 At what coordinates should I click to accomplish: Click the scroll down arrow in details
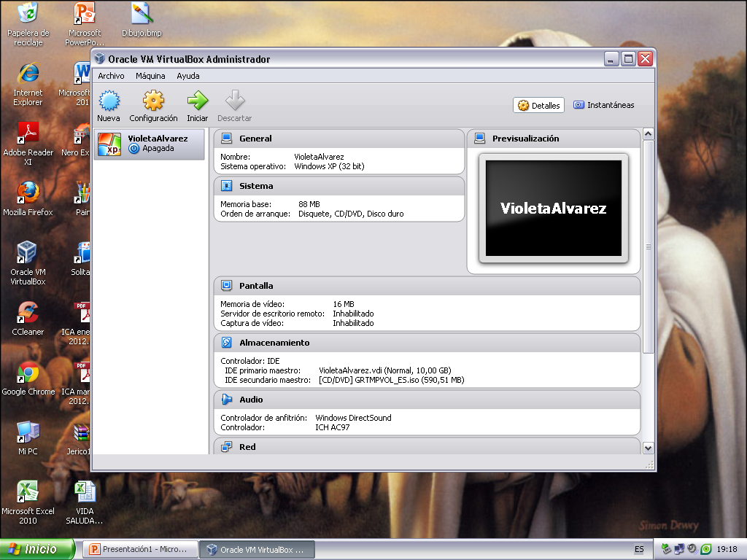(648, 448)
